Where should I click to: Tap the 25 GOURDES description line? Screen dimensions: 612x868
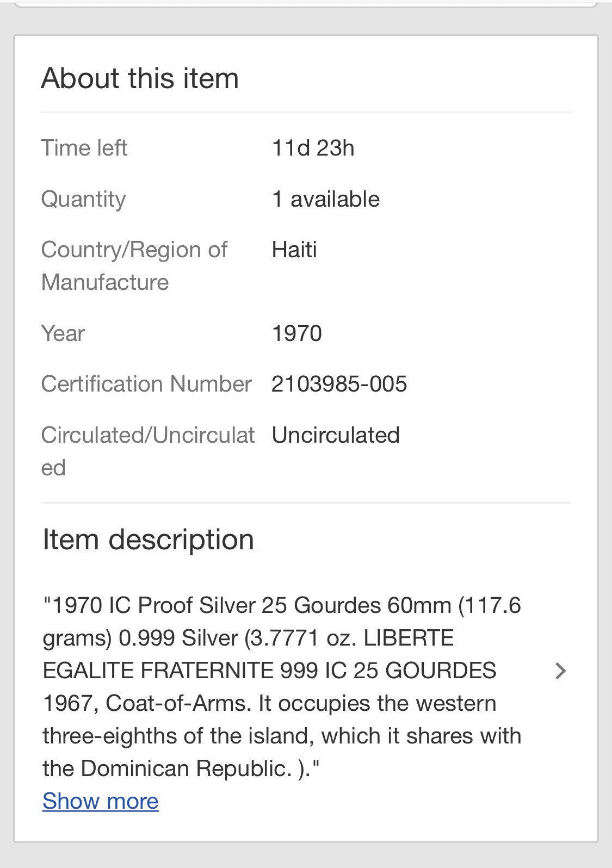[x=269, y=671]
